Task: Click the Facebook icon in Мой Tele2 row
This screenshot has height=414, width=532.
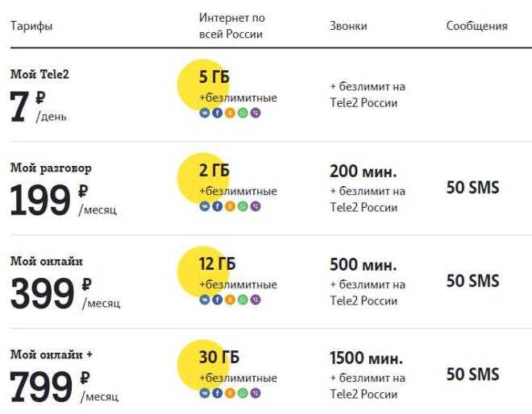Action: coord(218,113)
